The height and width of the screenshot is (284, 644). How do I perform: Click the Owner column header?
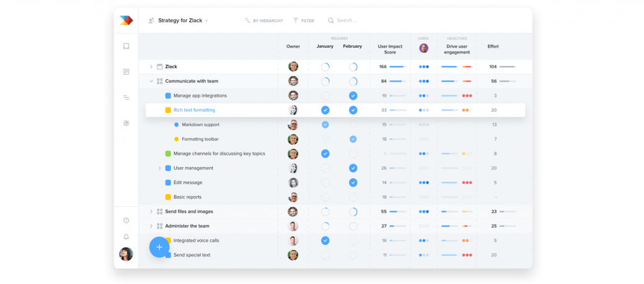293,46
